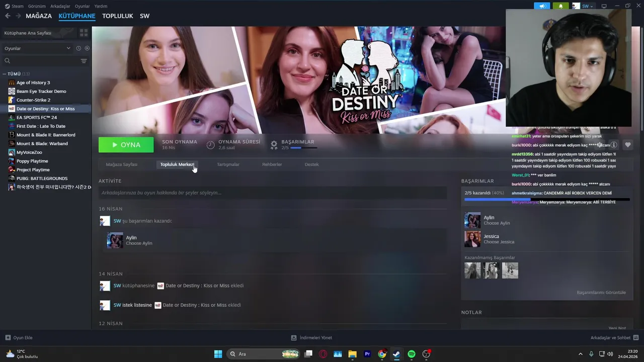Open Google Chrome from the taskbar
644x362 pixels.
(382, 354)
